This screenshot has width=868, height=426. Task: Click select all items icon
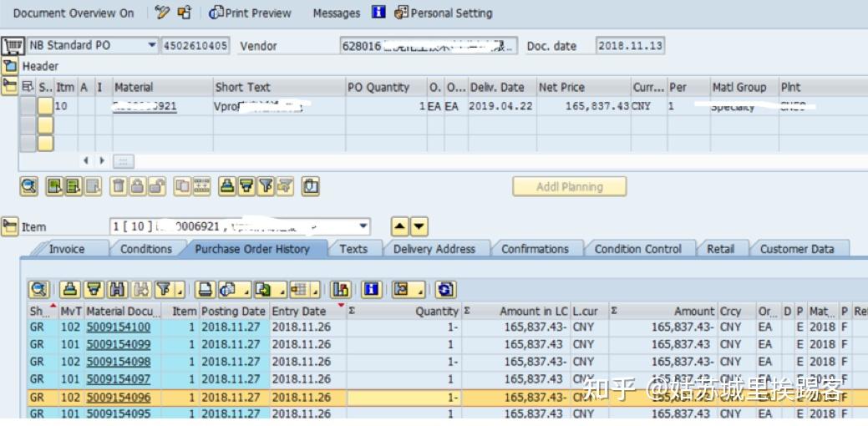(x=54, y=186)
